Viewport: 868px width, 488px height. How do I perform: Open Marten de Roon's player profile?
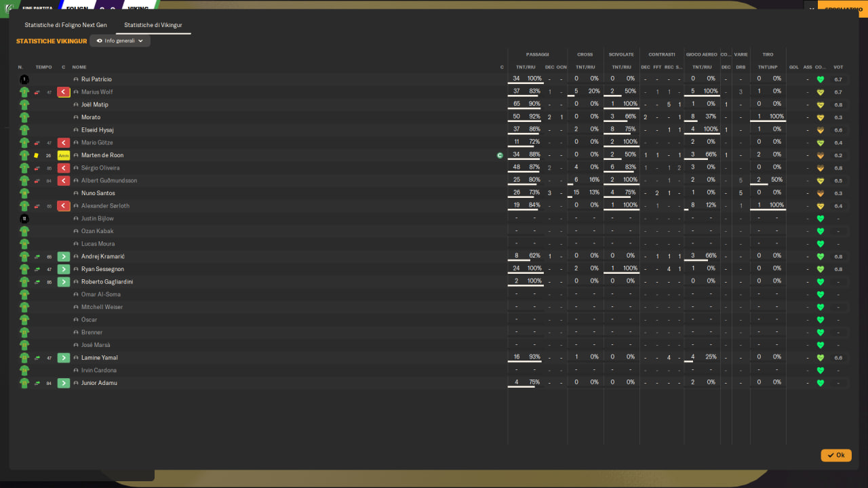(102, 155)
